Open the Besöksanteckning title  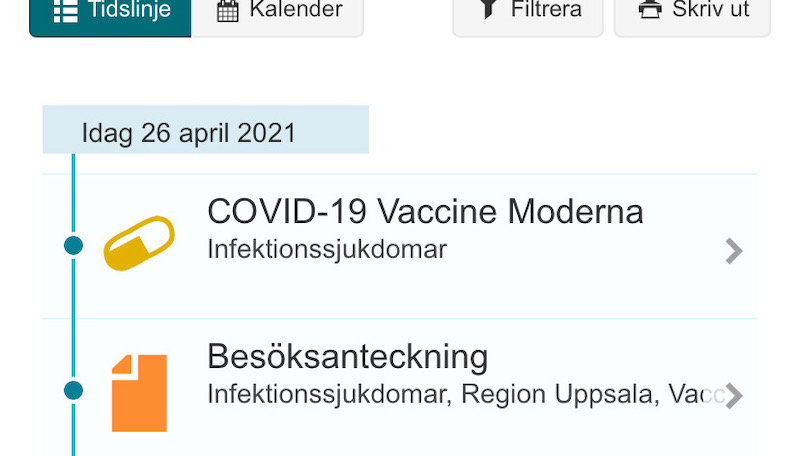(347, 356)
